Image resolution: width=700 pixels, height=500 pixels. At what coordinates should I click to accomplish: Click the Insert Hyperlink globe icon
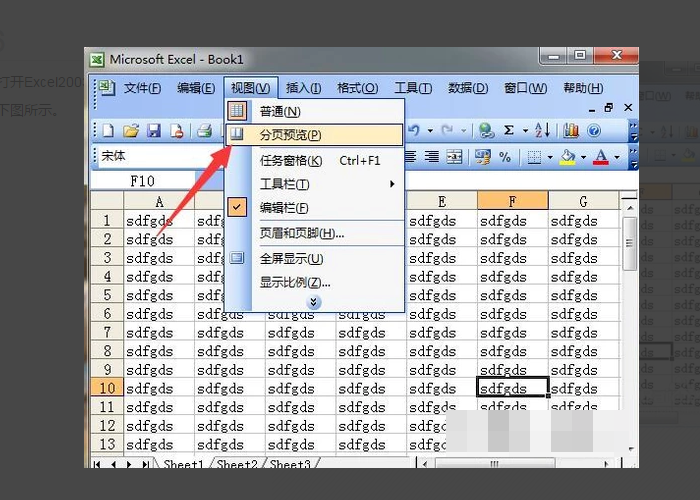pos(486,130)
